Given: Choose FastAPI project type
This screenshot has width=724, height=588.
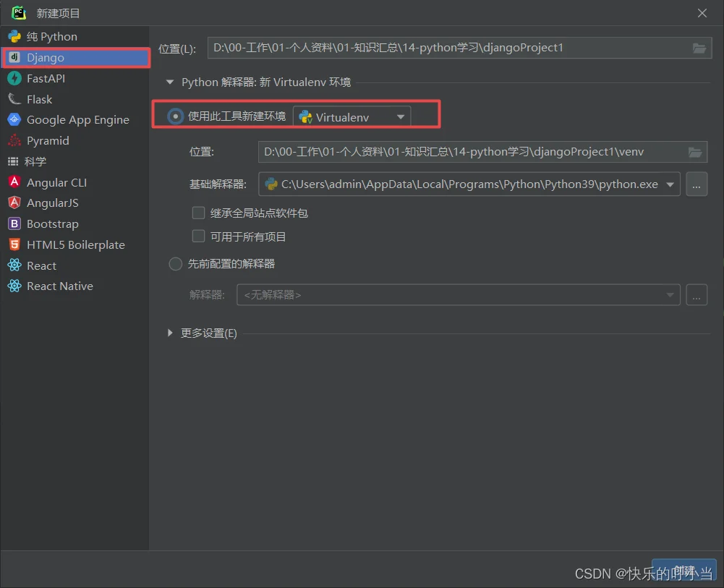Looking at the screenshot, I should pos(74,78).
